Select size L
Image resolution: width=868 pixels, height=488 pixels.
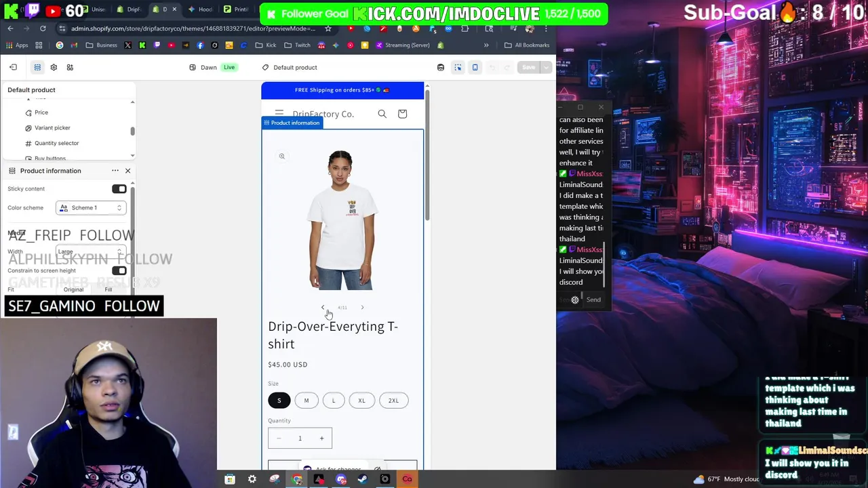click(334, 401)
